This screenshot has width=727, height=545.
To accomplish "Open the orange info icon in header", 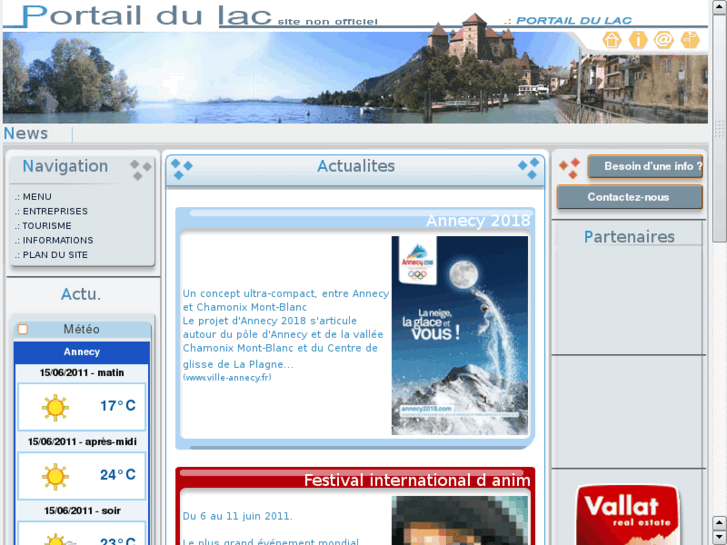I will pyautogui.click(x=638, y=40).
